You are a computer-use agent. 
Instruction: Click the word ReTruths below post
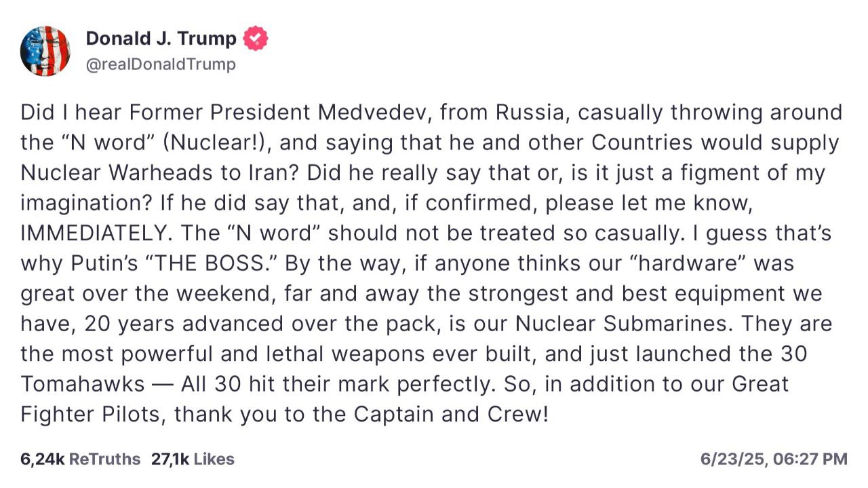pos(104,459)
